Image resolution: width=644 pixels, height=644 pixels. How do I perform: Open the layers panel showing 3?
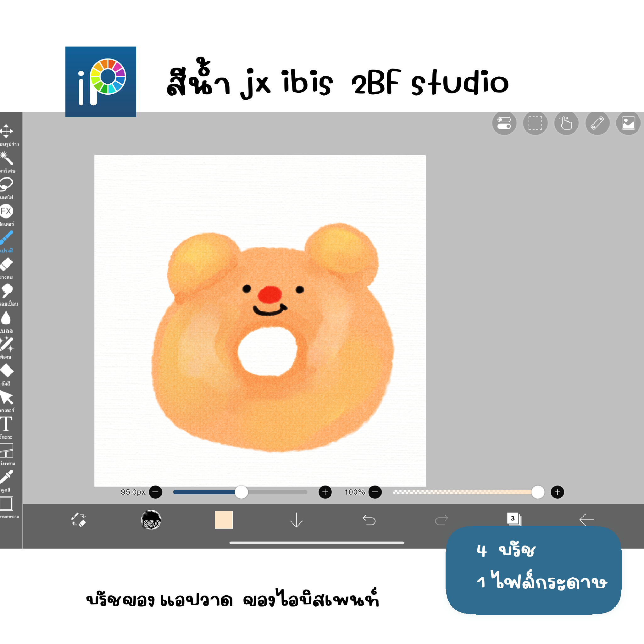coord(514,519)
